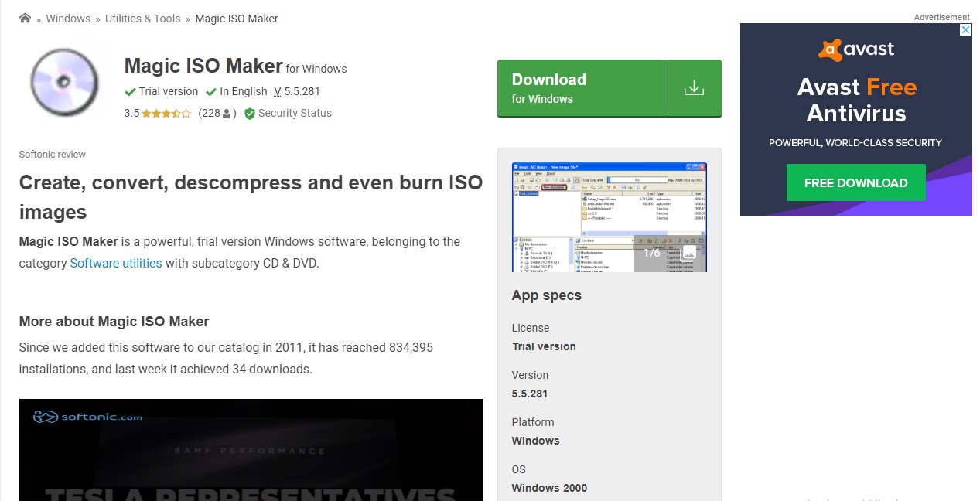Select the Magic ISO Maker breadcrumb text
Viewport: 980px width, 501px height.
[237, 19]
